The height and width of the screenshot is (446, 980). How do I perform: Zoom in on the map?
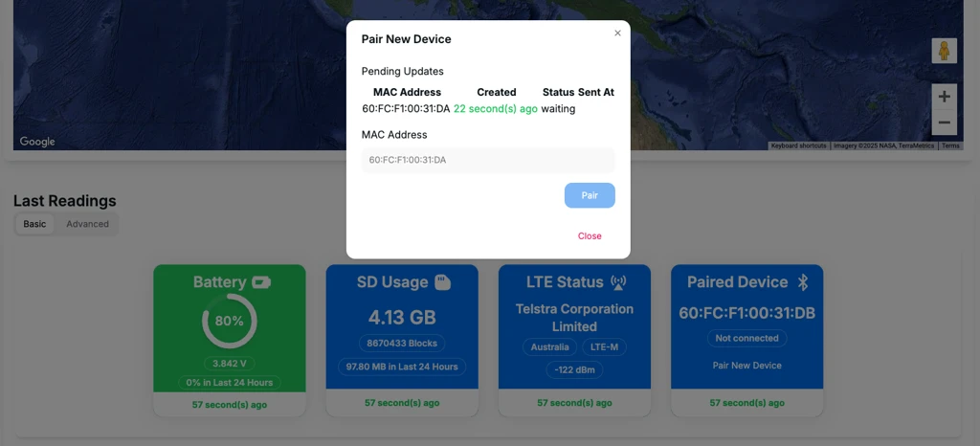944,97
